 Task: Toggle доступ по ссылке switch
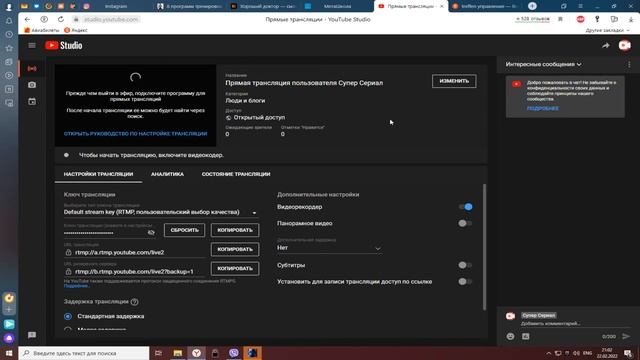(465, 282)
